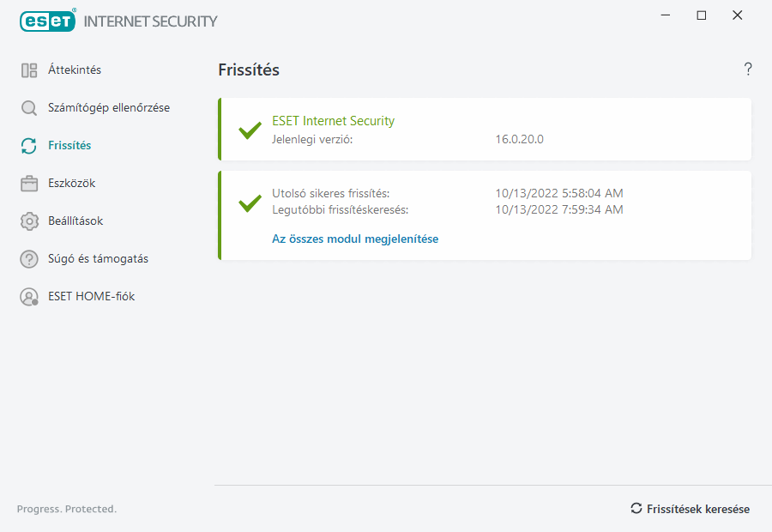
Task: Click the Számítógép ellenőrzése magnifier icon
Action: [29, 108]
